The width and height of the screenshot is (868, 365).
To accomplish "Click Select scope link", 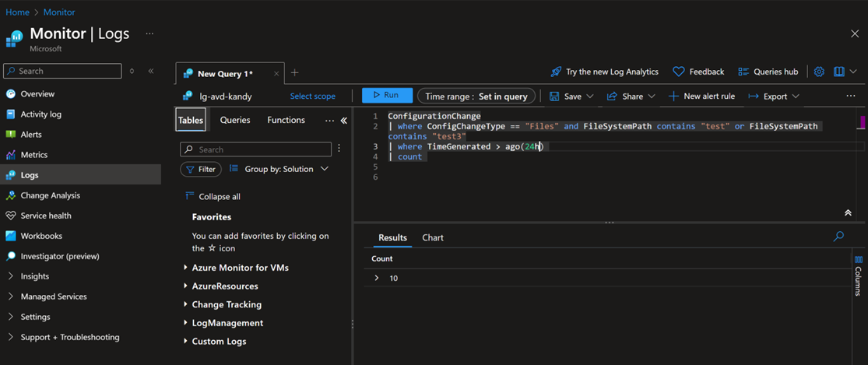I will pos(313,97).
